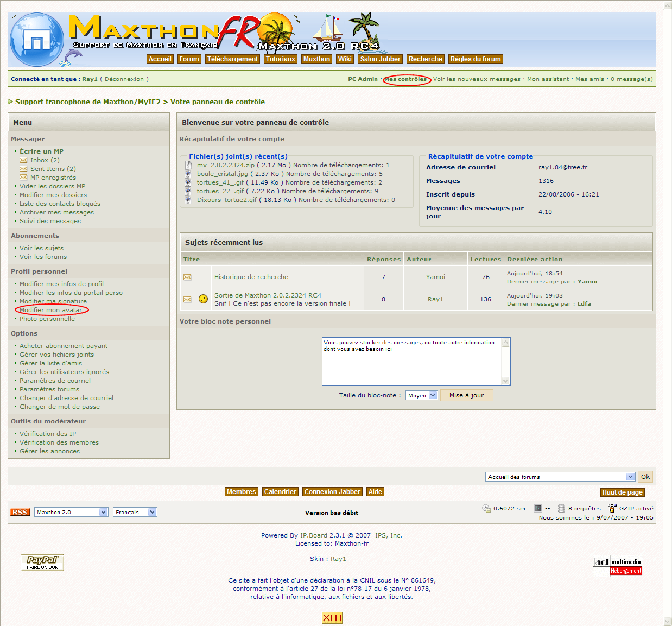Click the multimedia Hébergement logo
The image size is (672, 626).
tap(618, 566)
